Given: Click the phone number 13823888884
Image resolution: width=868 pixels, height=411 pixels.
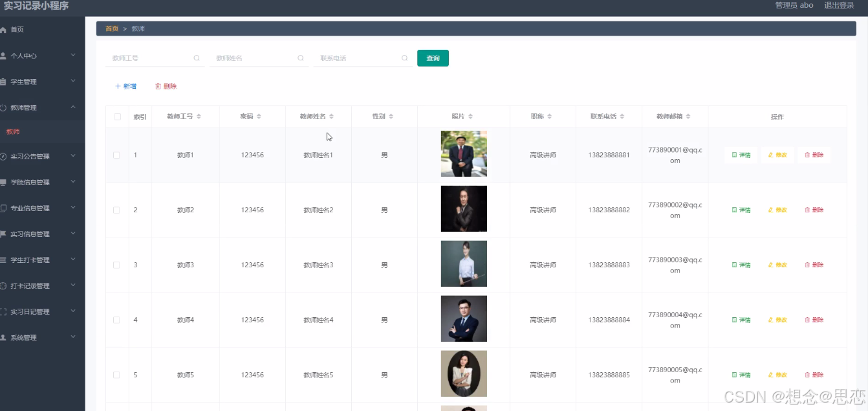Looking at the screenshot, I should coord(609,320).
